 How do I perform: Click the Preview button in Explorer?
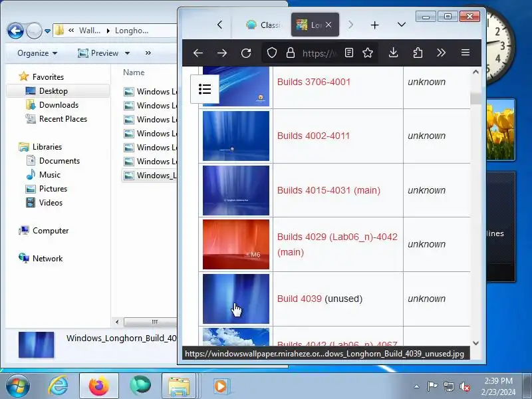(98, 53)
